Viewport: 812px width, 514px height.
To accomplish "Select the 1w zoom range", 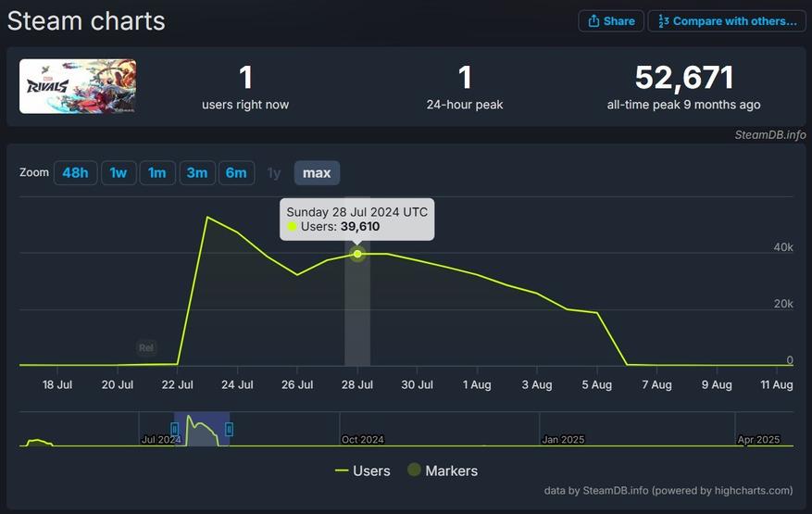I will (119, 172).
